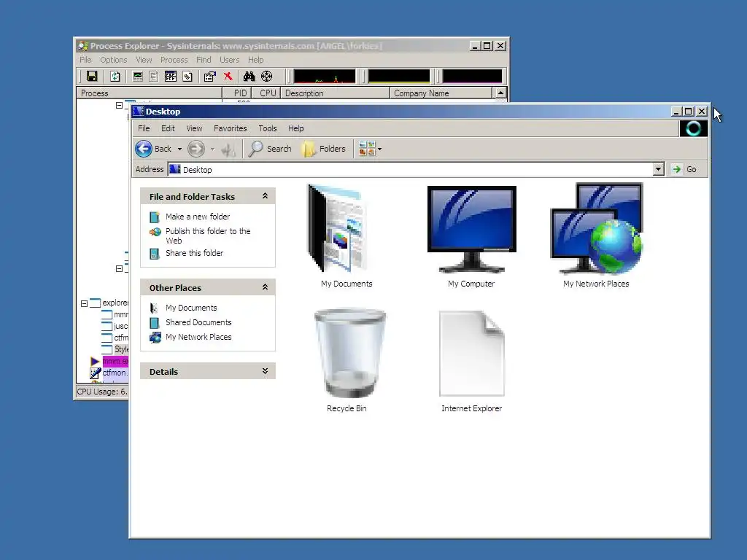The image size is (747, 560).
Task: Open the Favorites menu in Desktop window
Action: point(230,128)
